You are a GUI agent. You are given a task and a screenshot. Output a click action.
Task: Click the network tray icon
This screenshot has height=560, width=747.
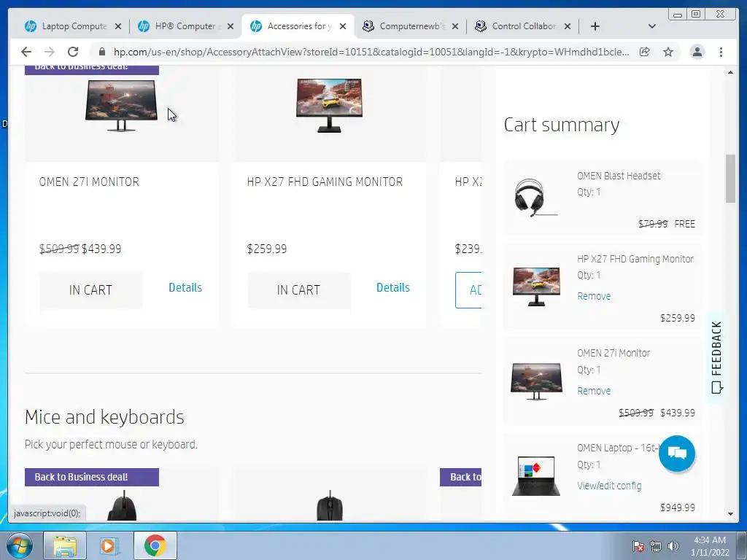(x=656, y=546)
